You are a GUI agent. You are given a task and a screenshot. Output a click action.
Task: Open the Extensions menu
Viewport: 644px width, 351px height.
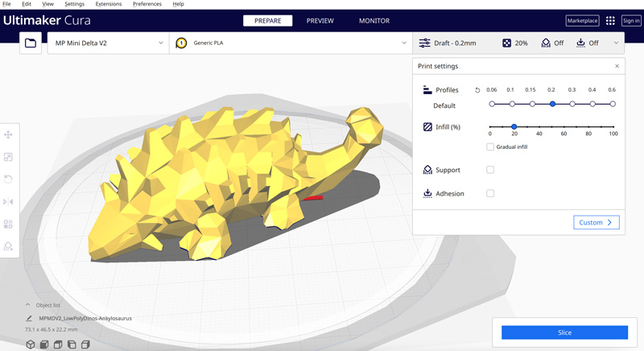pyautogui.click(x=109, y=4)
